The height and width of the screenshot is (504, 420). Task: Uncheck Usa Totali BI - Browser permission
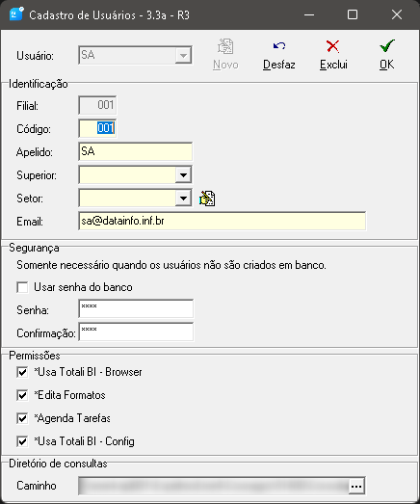click(x=22, y=372)
